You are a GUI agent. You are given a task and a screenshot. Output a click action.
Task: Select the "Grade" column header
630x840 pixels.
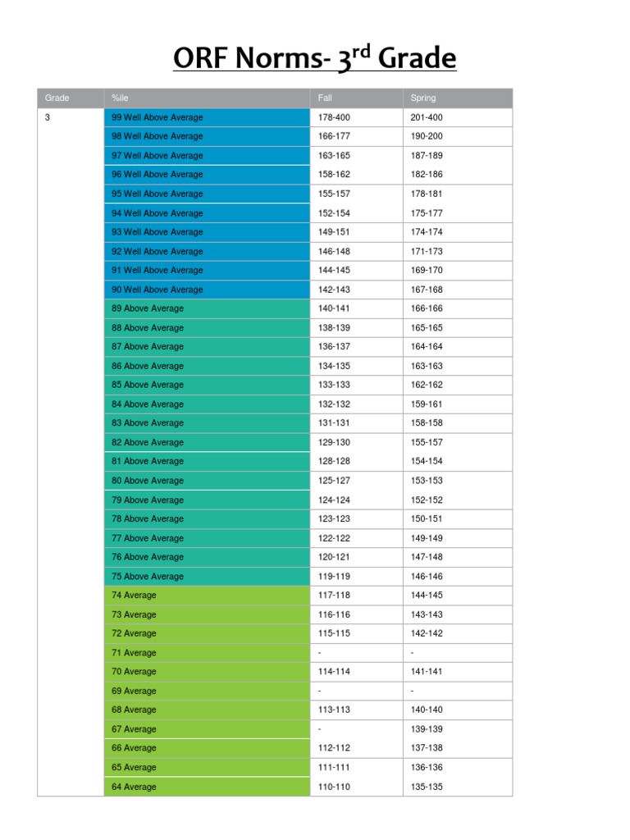[x=57, y=98]
